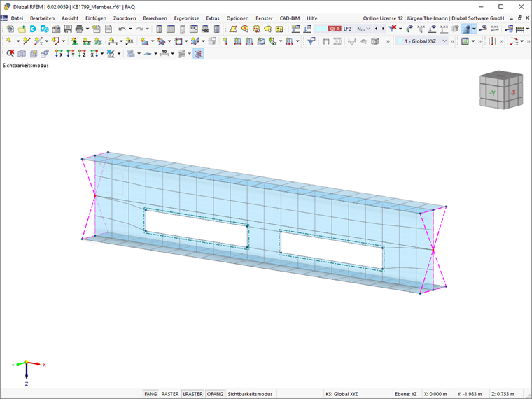Screen dimensions: 532x399
Task: Toggle the highlighted visibility mode mesh icon
Action: 199,54
